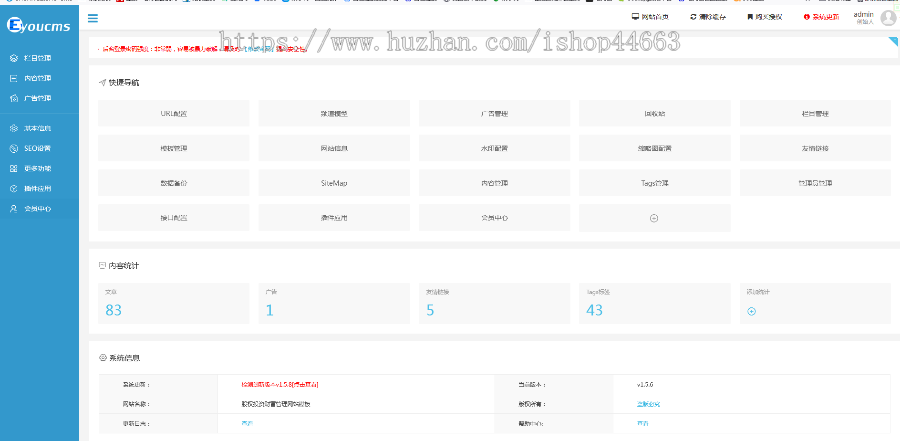Open SiteMap quick navigation tile

(334, 183)
